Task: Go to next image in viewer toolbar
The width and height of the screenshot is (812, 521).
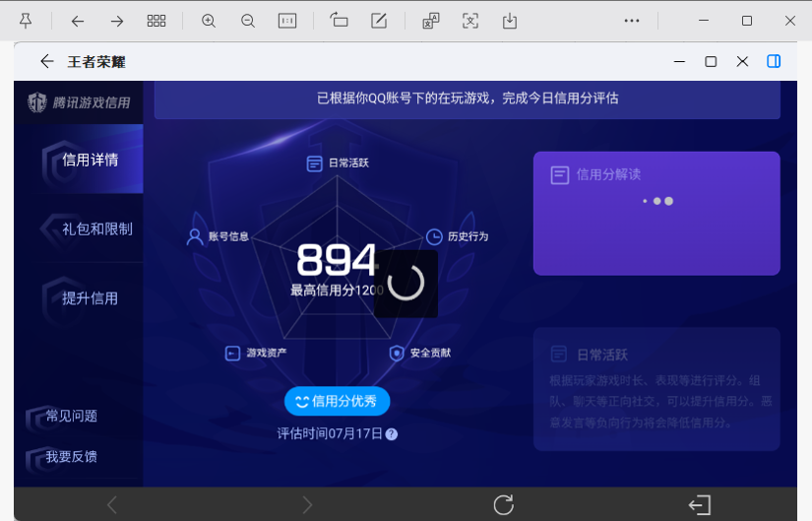Action: [117, 22]
